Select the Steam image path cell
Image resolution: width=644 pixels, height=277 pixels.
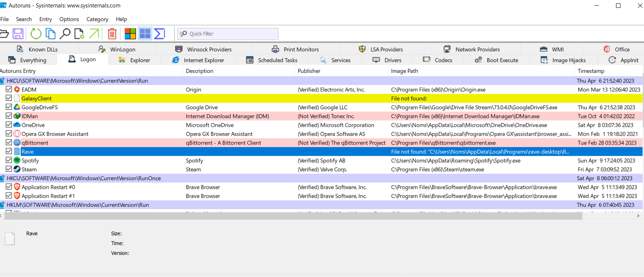[437, 169]
